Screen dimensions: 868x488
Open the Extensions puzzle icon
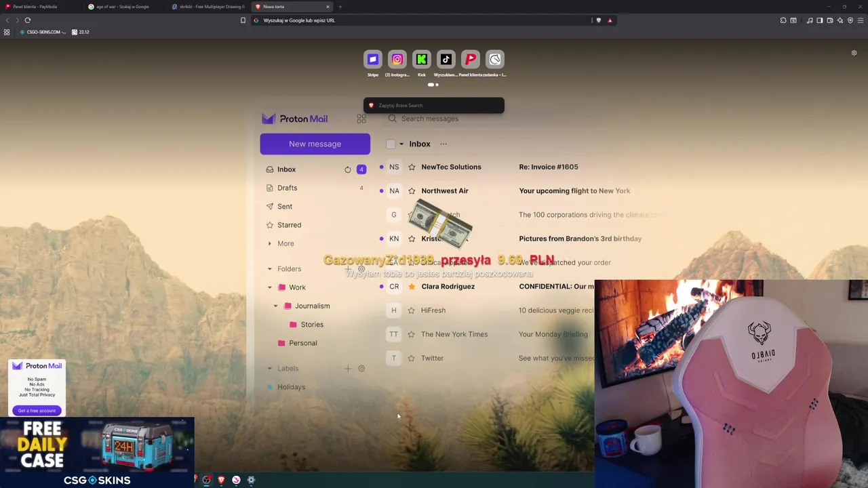pyautogui.click(x=783, y=20)
